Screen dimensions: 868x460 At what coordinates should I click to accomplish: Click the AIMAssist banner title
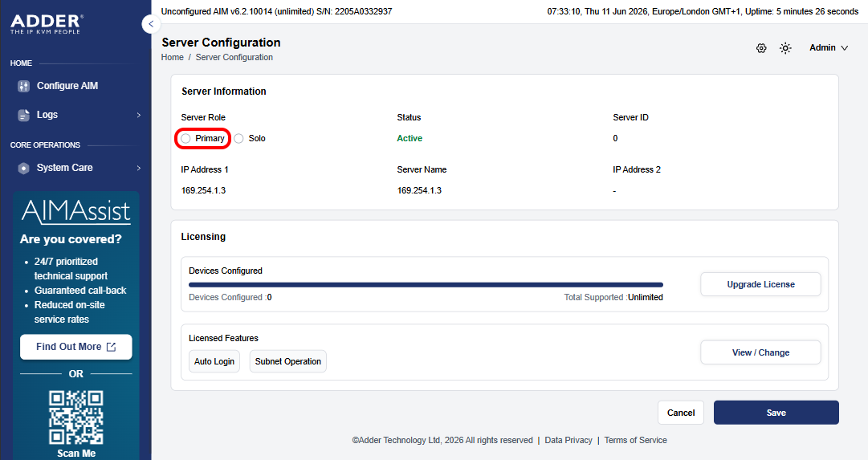(x=75, y=211)
